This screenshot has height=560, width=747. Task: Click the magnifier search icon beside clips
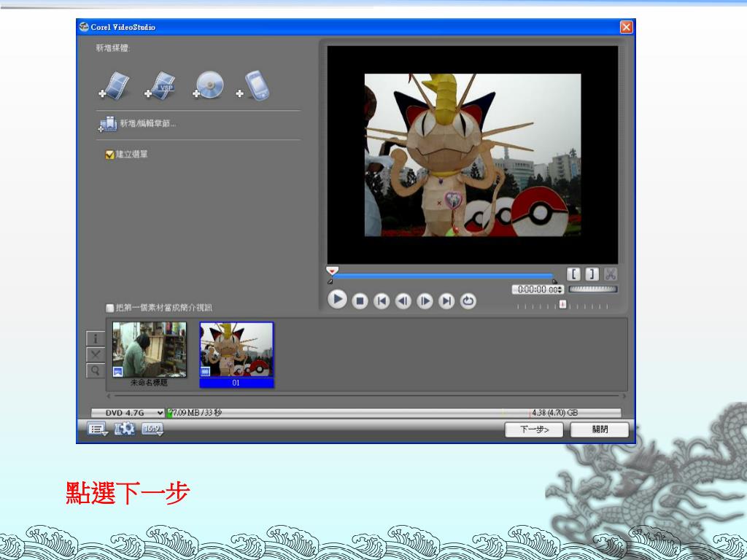pos(96,370)
